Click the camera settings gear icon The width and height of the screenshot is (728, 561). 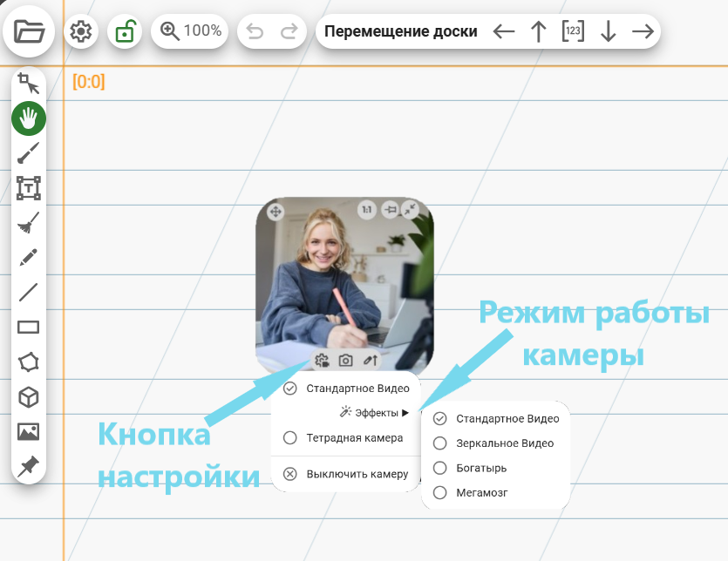point(321,361)
